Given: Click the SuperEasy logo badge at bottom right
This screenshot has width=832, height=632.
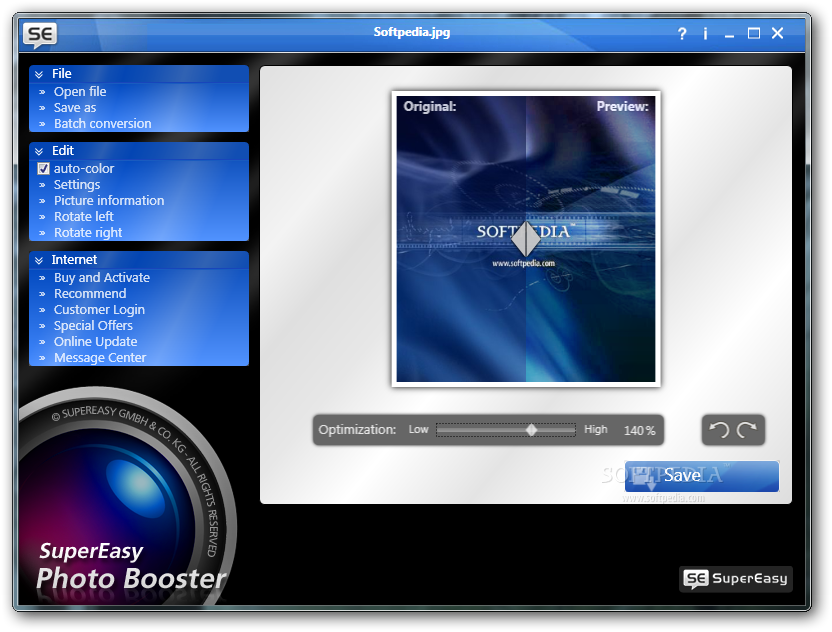Looking at the screenshot, I should click(735, 578).
